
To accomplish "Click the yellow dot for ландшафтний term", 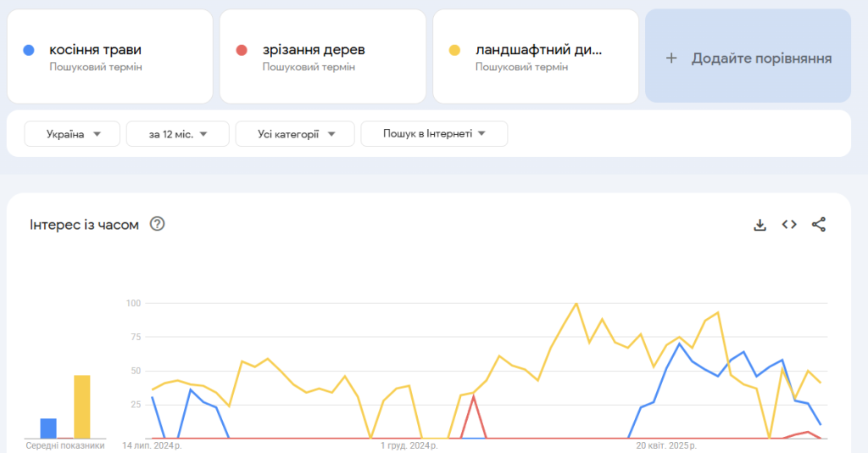I will pos(454,50).
